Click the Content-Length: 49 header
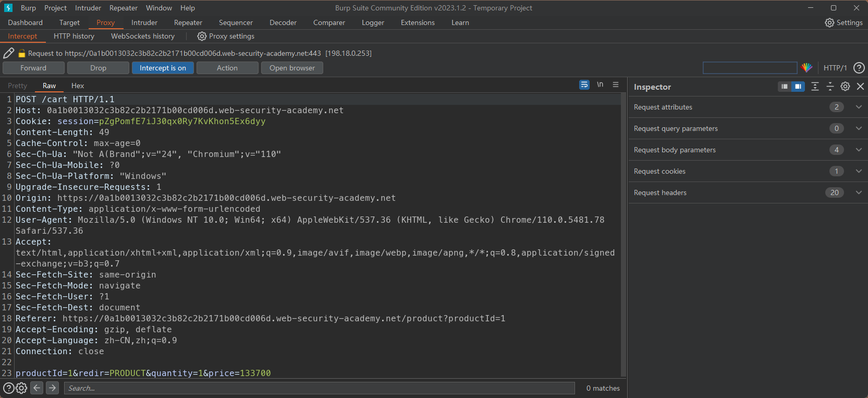Screen dimensions: 868x398 coord(63,132)
